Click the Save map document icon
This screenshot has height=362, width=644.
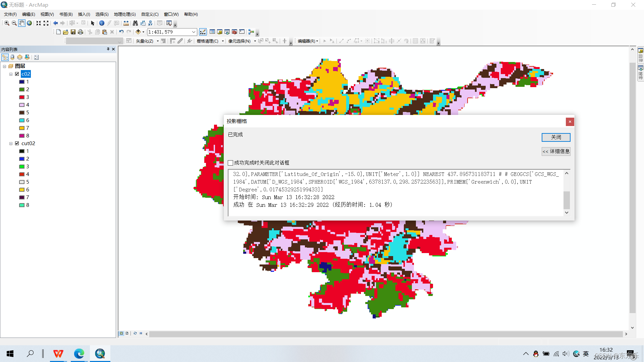tap(73, 32)
